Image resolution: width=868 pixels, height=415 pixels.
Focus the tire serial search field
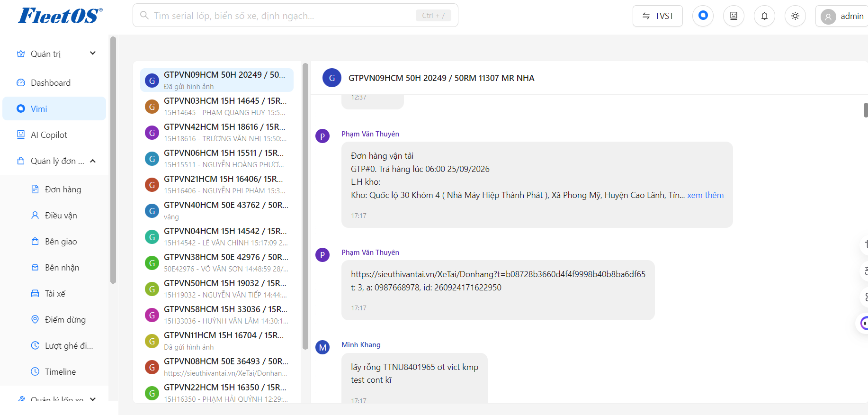(295, 15)
